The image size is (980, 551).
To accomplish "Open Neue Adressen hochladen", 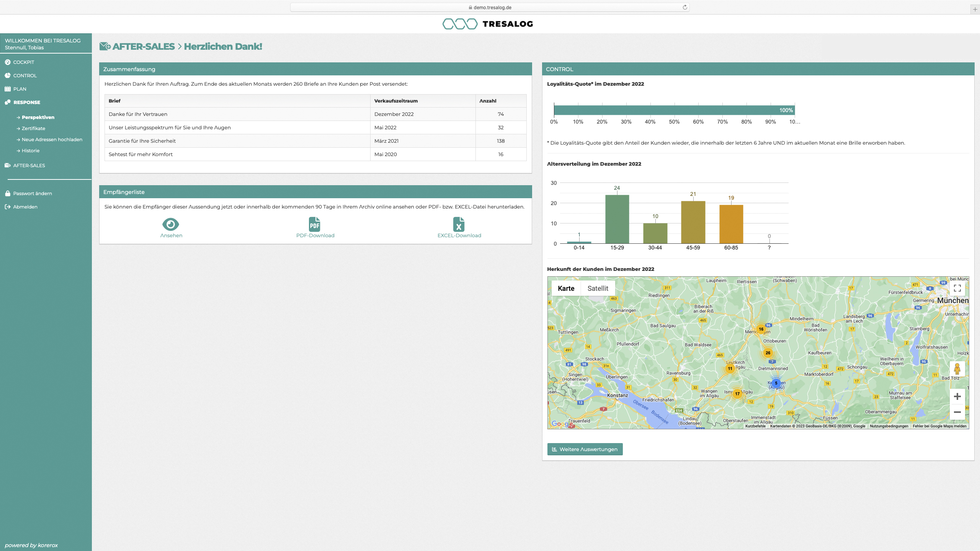I will 52,139.
